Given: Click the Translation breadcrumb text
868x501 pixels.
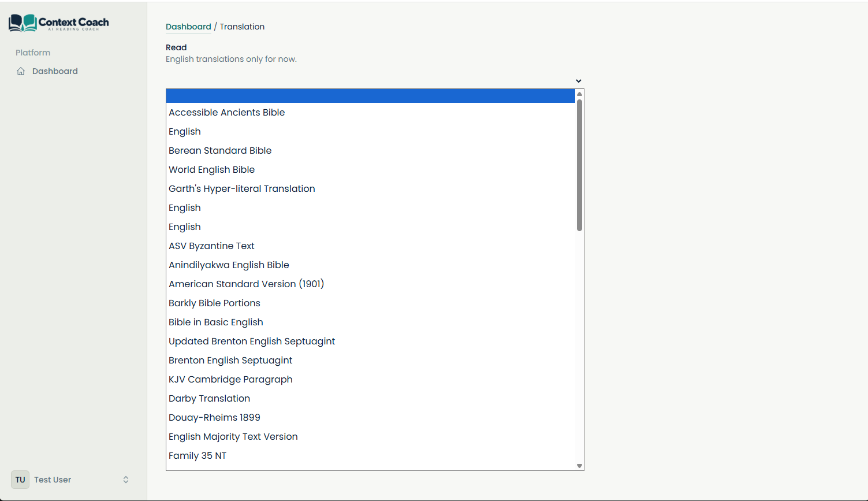Looking at the screenshot, I should [x=242, y=27].
